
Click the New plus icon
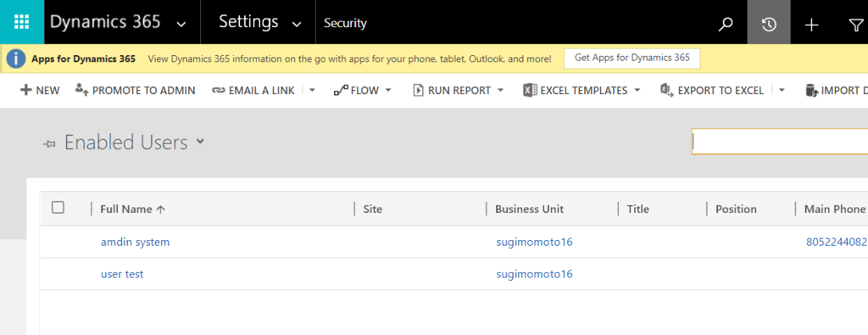[x=25, y=90]
